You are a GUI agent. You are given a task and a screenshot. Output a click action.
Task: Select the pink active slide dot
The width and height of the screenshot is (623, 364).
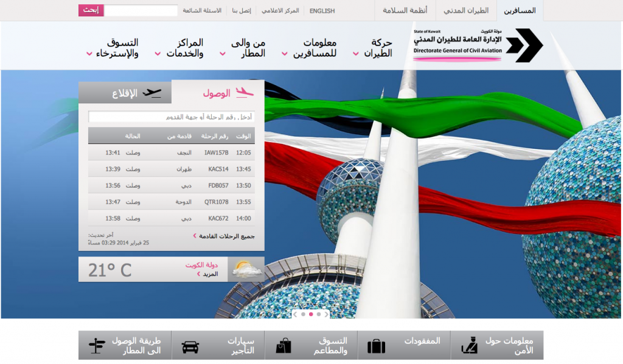[311, 314]
